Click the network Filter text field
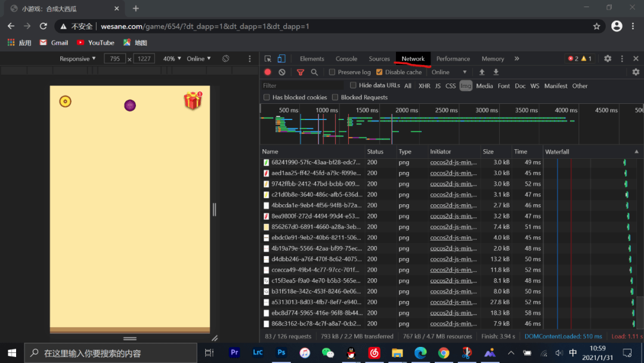The image size is (644, 363). (x=303, y=85)
